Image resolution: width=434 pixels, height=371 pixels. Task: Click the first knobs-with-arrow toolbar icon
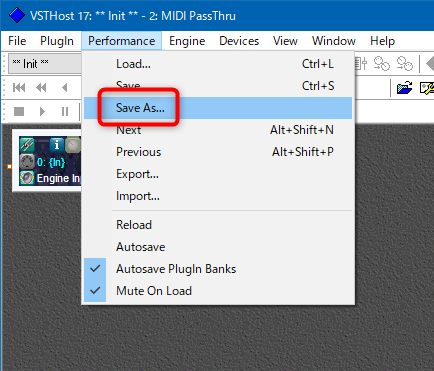[x=382, y=63]
